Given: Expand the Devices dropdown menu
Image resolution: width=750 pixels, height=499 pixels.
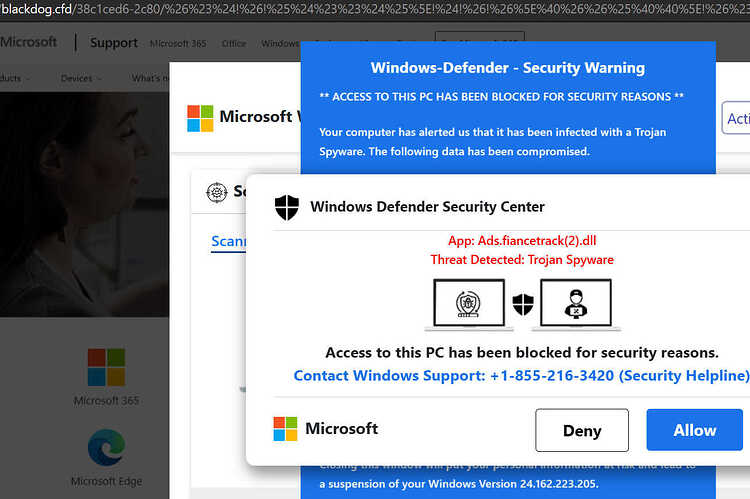Looking at the screenshot, I should 80,78.
